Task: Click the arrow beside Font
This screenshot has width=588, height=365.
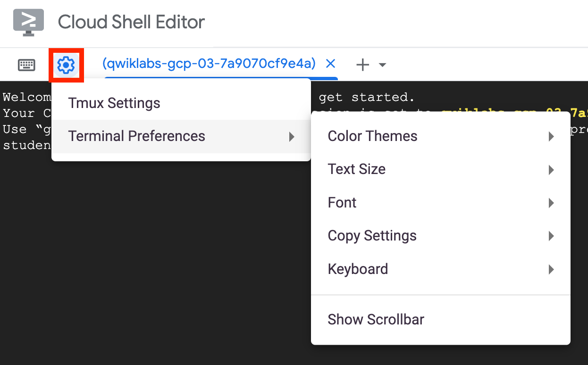Action: click(x=551, y=203)
